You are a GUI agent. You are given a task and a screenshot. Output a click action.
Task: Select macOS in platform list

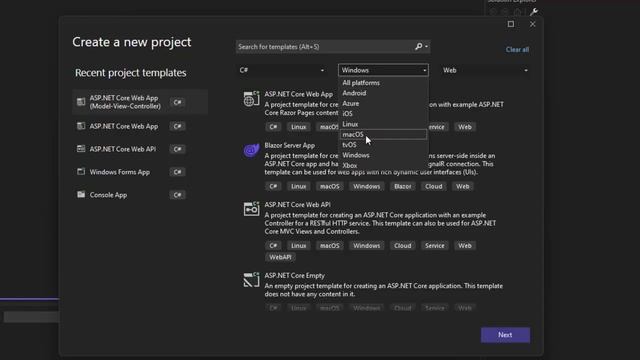click(383, 134)
